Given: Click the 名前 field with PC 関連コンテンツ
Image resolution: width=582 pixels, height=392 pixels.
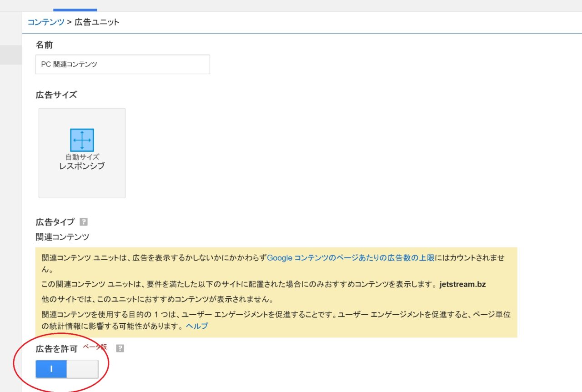Looking at the screenshot, I should tap(122, 65).
